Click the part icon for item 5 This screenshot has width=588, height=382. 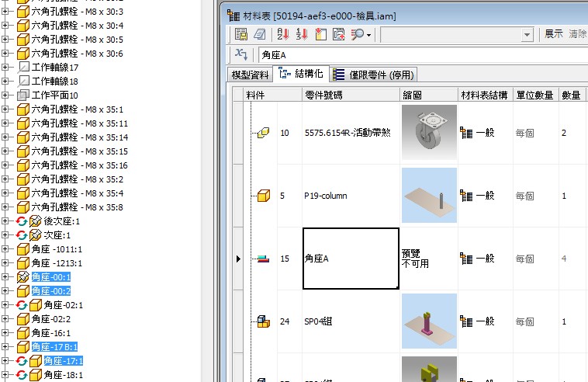[x=264, y=196]
